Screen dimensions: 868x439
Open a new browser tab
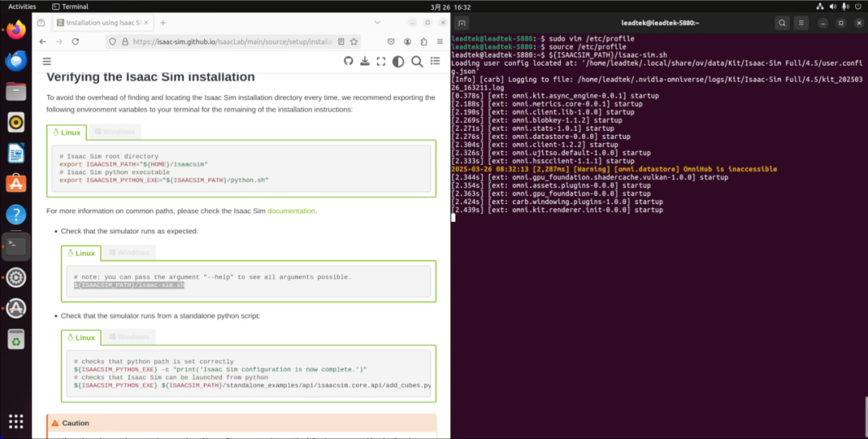tap(162, 23)
